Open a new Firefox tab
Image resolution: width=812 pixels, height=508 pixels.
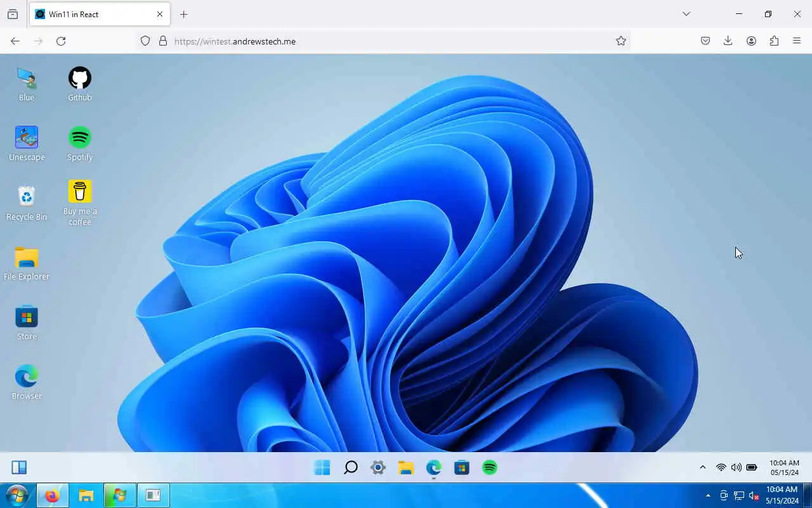coord(184,14)
